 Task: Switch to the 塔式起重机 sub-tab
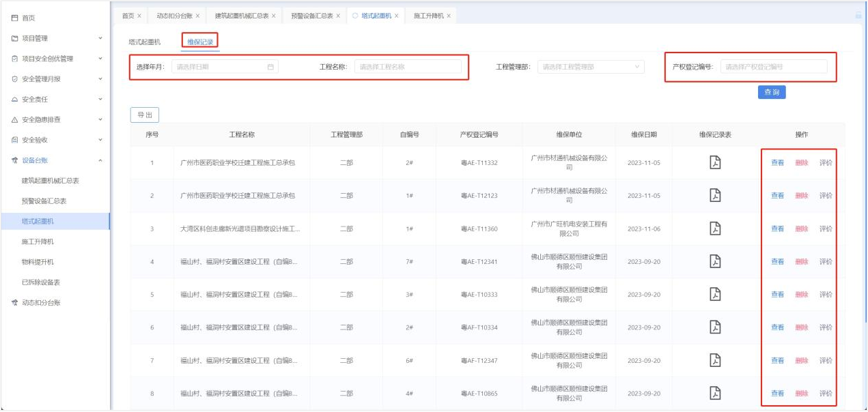[x=144, y=42]
